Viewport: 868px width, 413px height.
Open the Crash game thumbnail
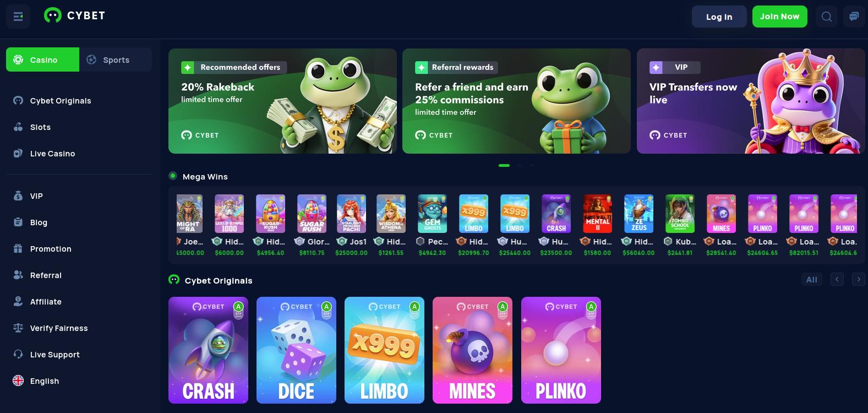click(208, 350)
